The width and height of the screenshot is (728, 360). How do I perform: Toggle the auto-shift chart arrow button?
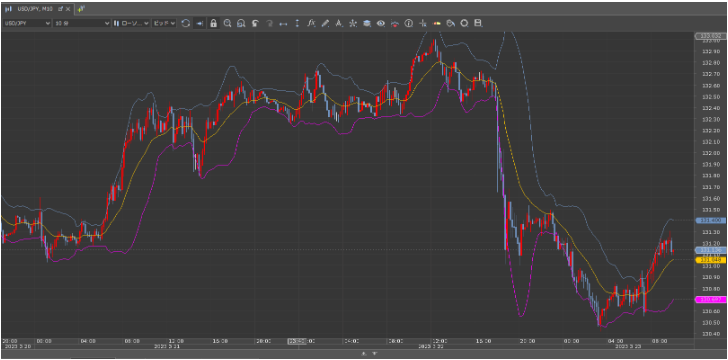coord(199,23)
